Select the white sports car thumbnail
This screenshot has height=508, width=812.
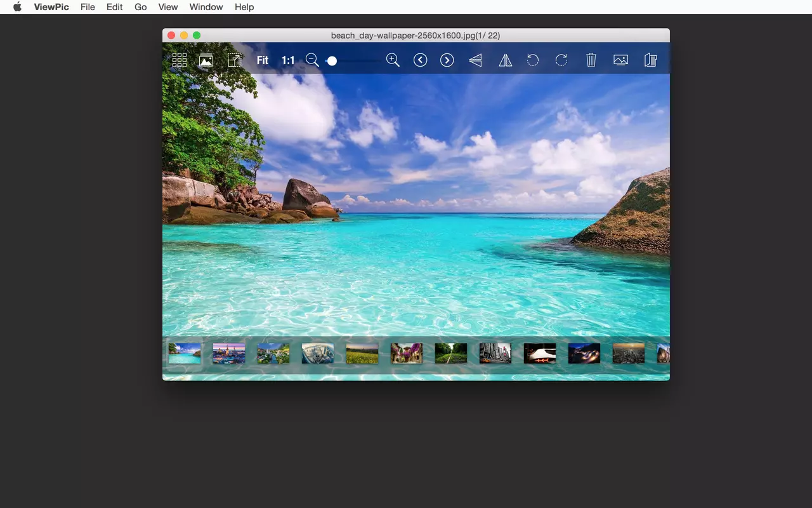pos(540,353)
